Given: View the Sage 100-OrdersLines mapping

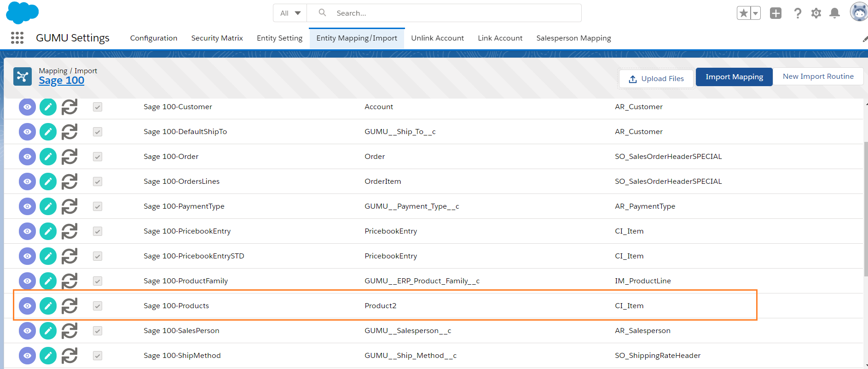Looking at the screenshot, I should (27, 182).
